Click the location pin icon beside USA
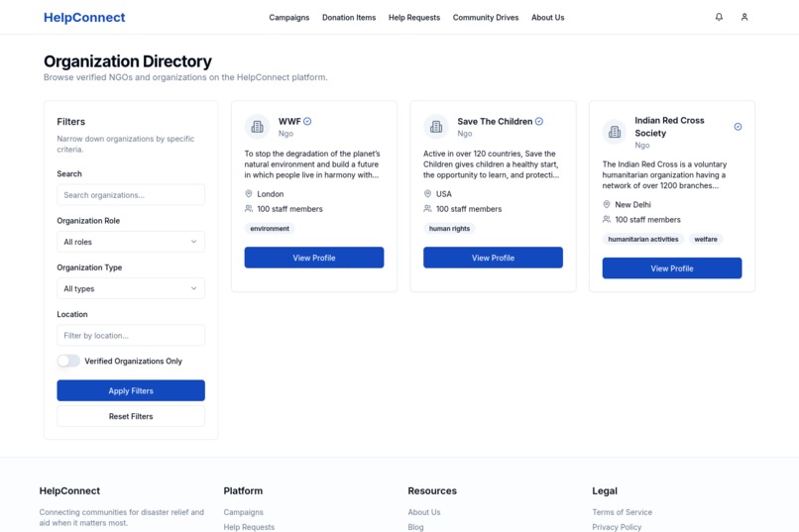799x532 pixels. point(427,194)
